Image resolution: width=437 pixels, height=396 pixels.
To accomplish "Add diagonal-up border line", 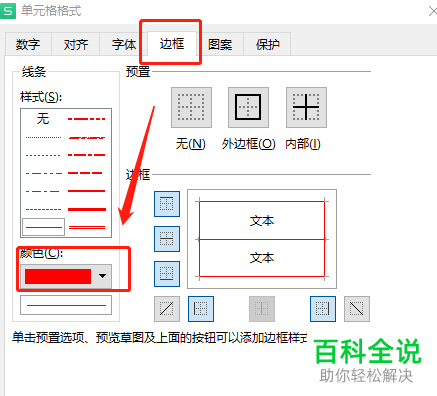I will click(167, 309).
